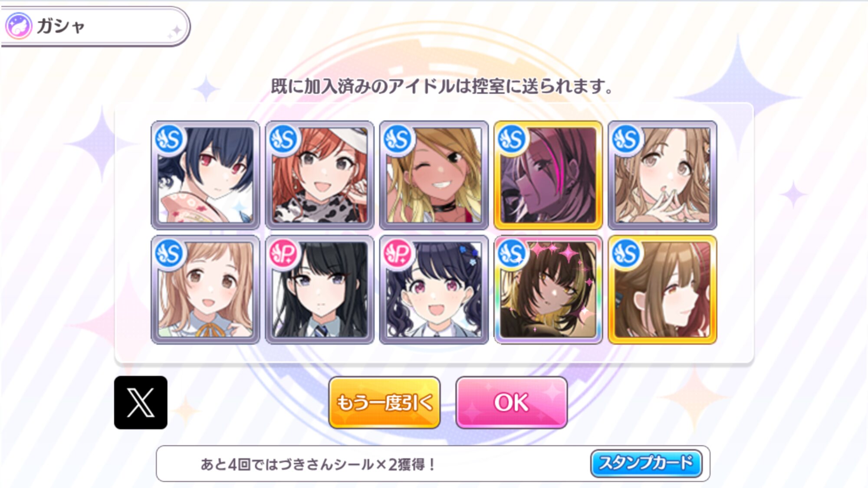Select the smiling idol with orange ribbon
The height and width of the screenshot is (488, 868).
205,290
